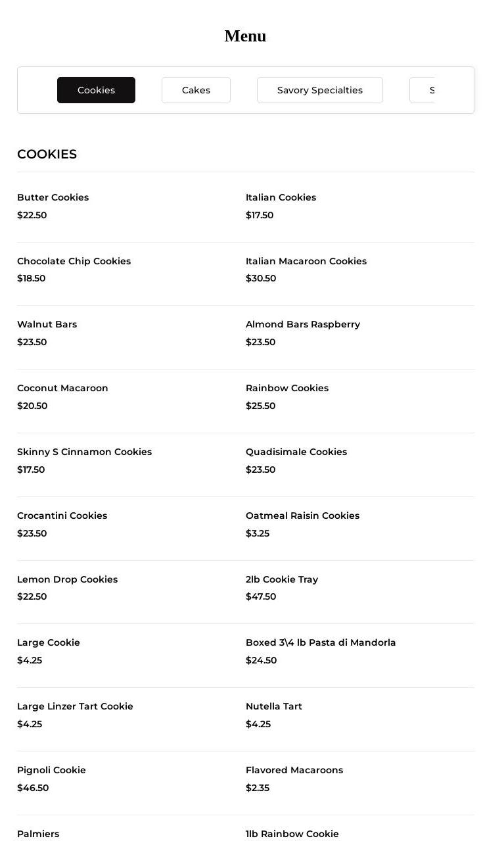Viewport: 504px width, 841px height.
Task: Click the partially visible fourth category tab
Action: [x=423, y=90]
